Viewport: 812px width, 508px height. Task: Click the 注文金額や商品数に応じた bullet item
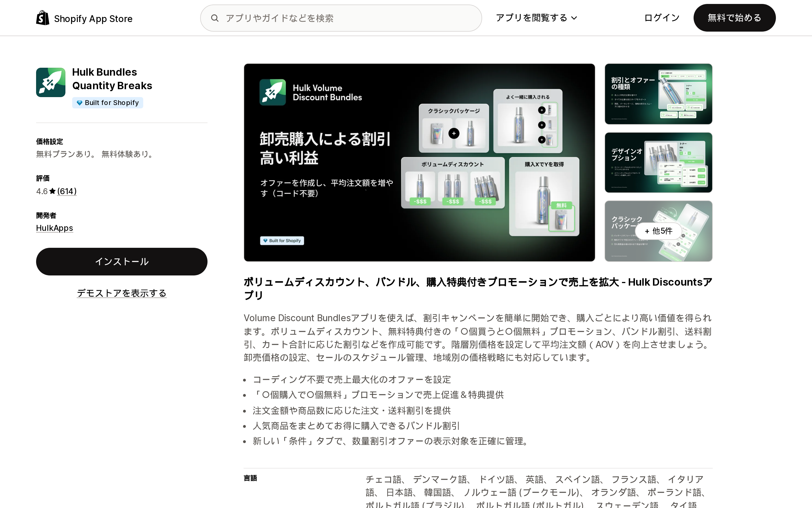point(352,411)
